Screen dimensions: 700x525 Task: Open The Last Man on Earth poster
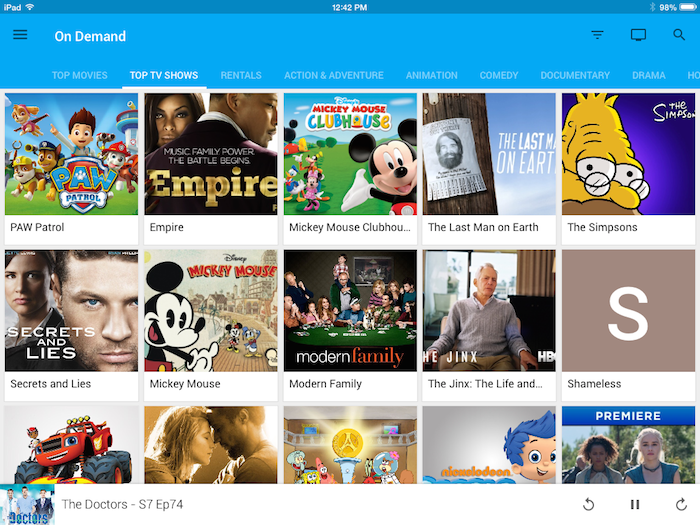click(x=489, y=154)
